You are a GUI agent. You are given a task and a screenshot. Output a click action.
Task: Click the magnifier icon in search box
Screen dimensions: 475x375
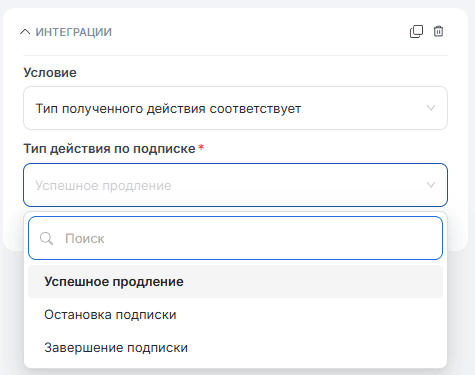click(x=46, y=239)
